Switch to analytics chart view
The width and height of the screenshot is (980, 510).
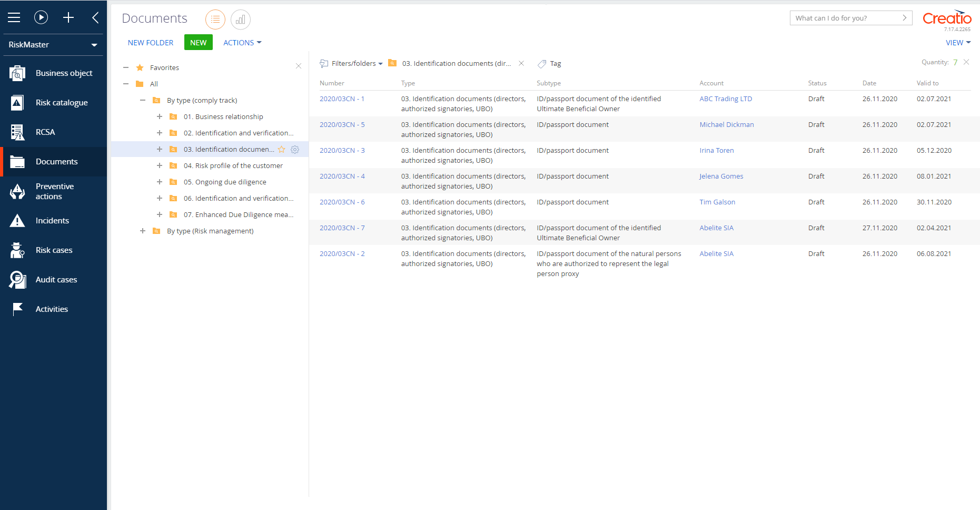pos(240,19)
